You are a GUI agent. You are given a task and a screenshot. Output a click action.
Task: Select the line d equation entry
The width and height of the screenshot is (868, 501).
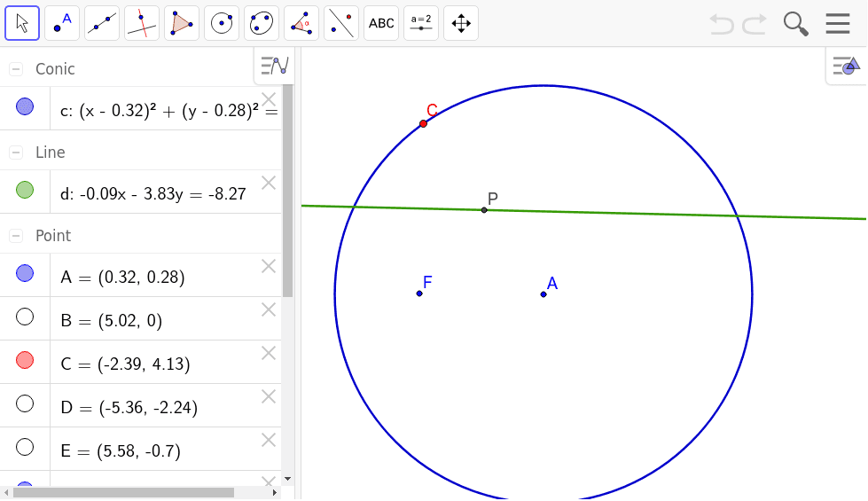click(166, 192)
